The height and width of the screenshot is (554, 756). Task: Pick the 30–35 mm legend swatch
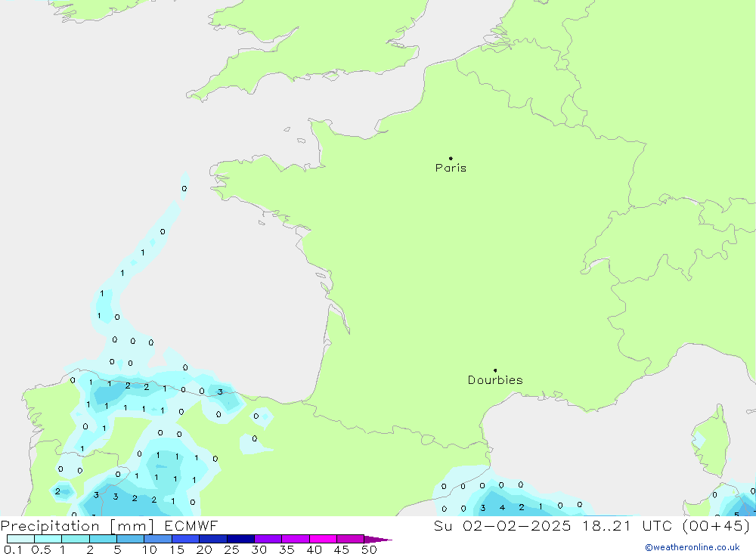(268, 539)
